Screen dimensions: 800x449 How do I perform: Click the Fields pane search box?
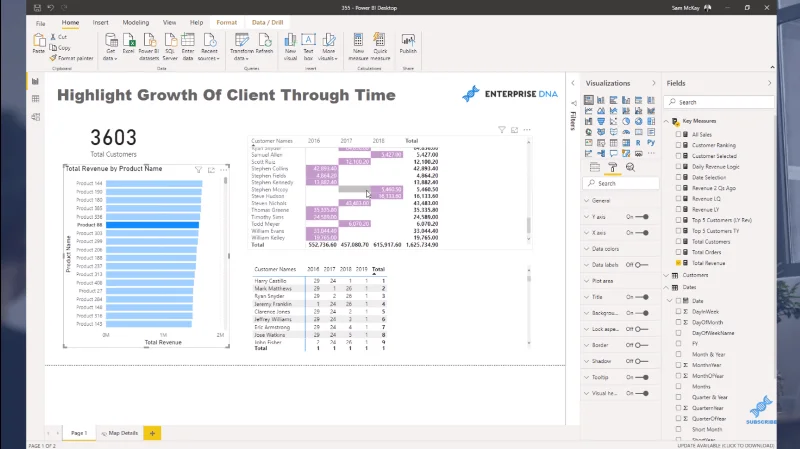pos(719,102)
